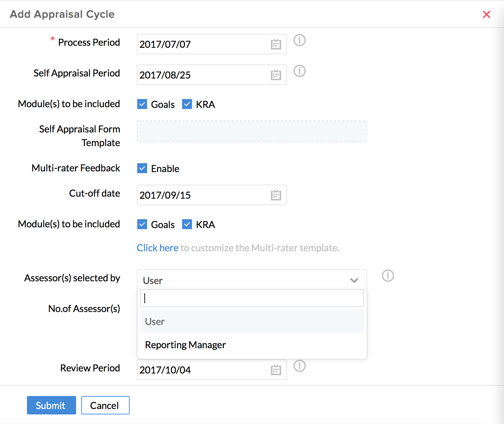The height and width of the screenshot is (424, 504).
Task: Uncheck Goals in self appraisal modules
Action: [x=142, y=104]
